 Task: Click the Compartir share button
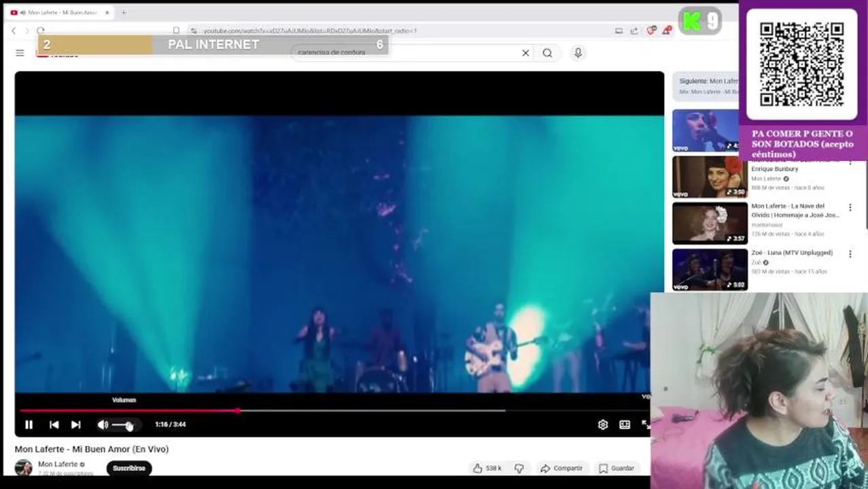coord(562,468)
